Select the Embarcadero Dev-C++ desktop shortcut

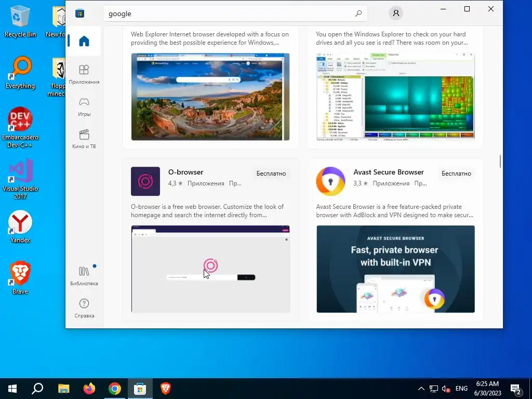coord(20,128)
